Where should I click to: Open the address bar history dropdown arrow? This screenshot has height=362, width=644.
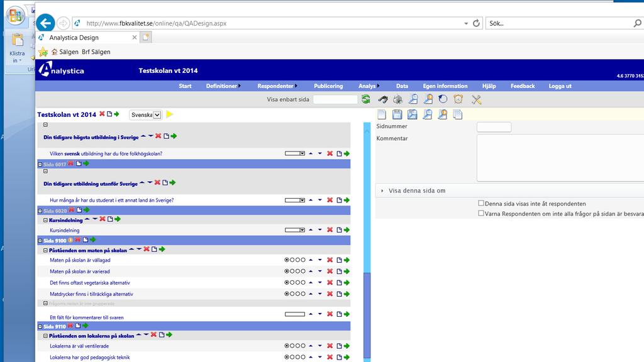466,23
